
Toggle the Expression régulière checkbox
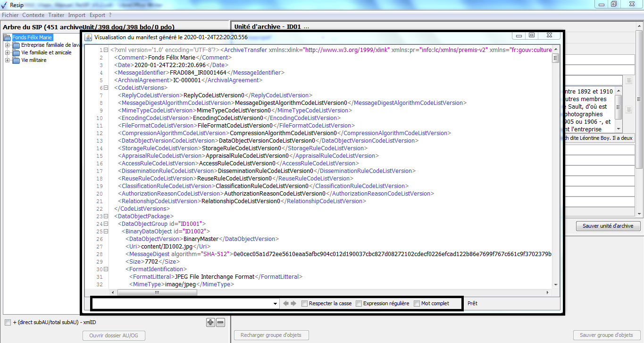[359, 303]
